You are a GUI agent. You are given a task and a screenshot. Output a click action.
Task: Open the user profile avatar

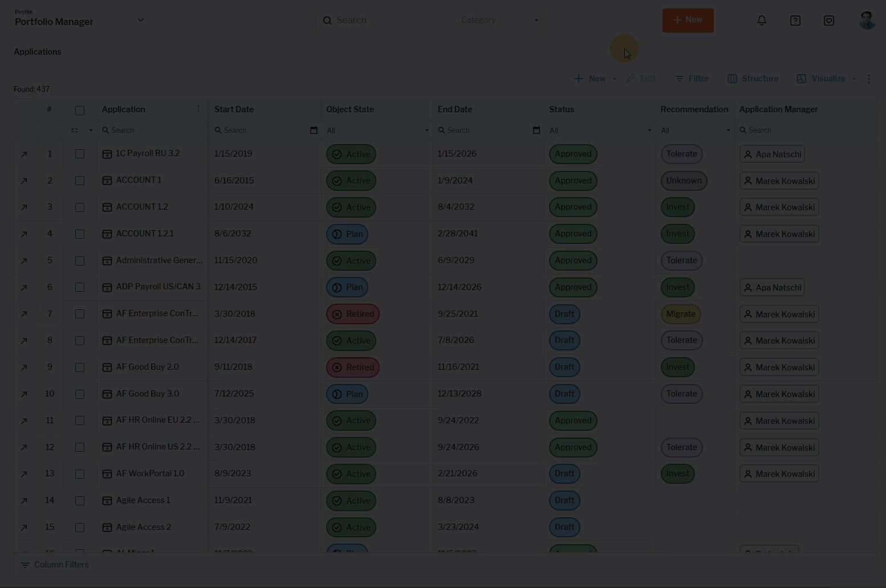tap(867, 21)
